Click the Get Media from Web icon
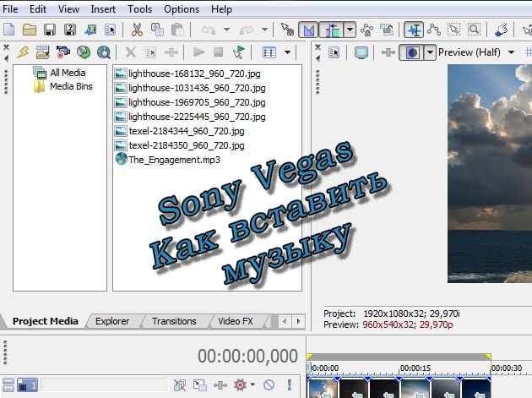Image resolution: width=532 pixels, height=398 pixels. [104, 52]
